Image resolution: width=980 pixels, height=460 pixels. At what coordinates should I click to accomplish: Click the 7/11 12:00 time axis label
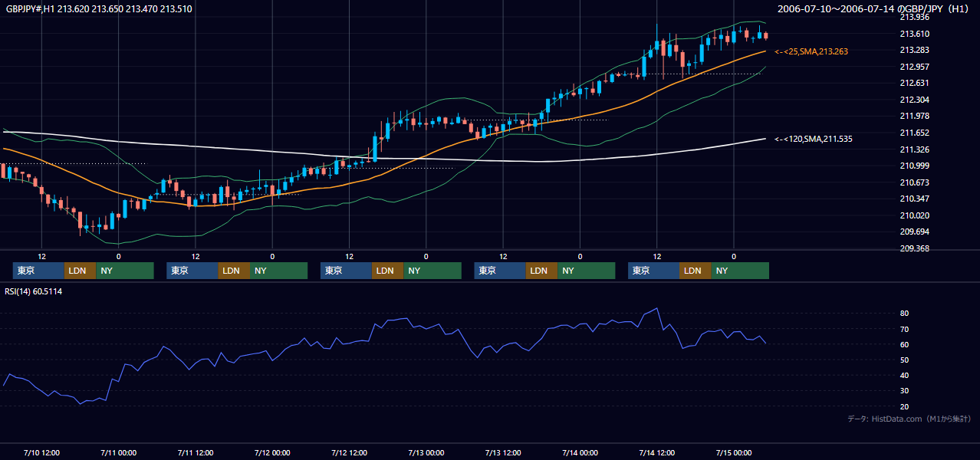point(196,452)
